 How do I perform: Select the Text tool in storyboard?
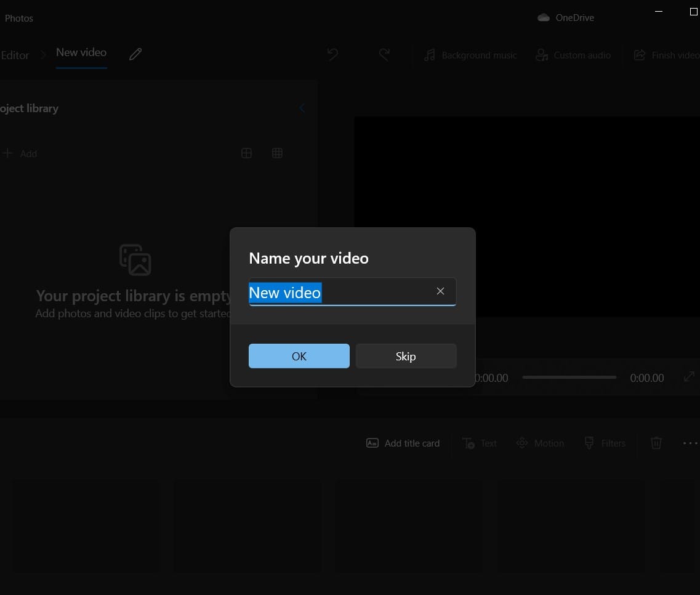[x=479, y=443]
